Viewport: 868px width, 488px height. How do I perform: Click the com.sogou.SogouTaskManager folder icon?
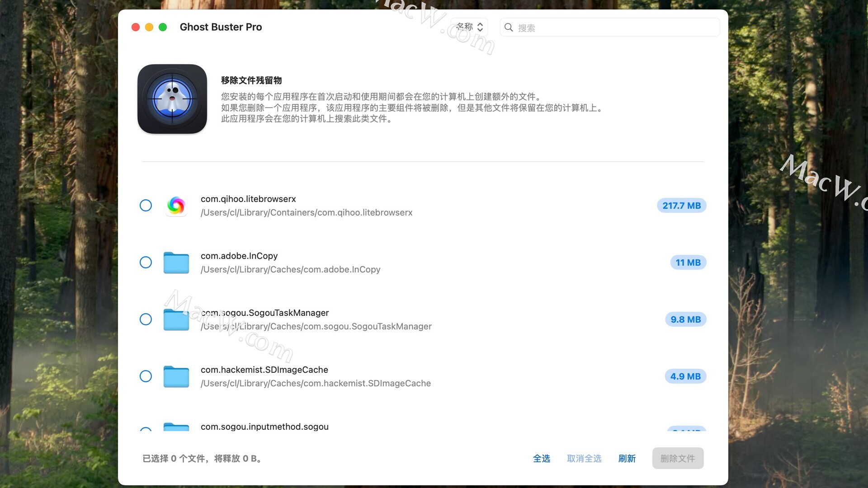pyautogui.click(x=176, y=319)
